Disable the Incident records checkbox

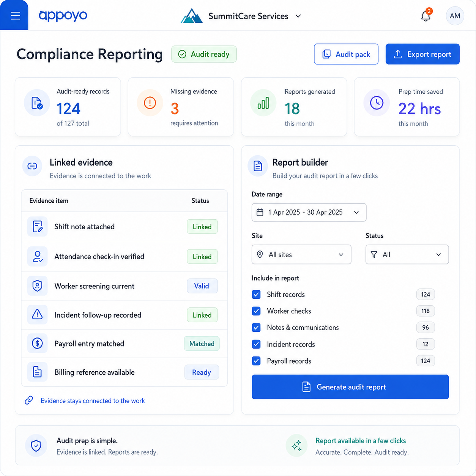pyautogui.click(x=256, y=344)
